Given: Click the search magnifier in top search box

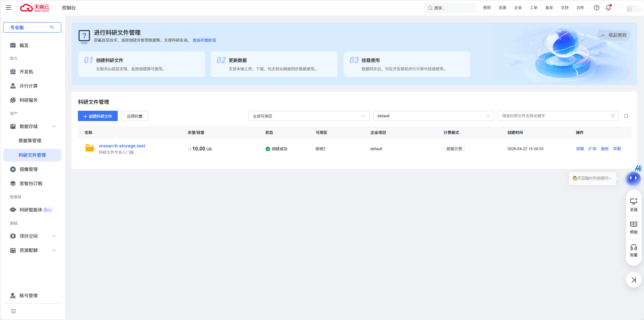Looking at the screenshot, I should [x=430, y=8].
